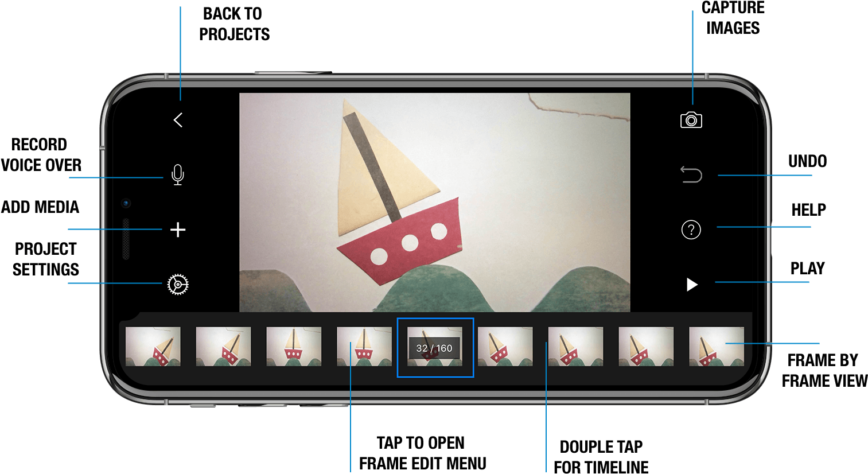Select the first frame thumbnail in the filmstrip
This screenshot has height=474, width=868.
(x=153, y=347)
